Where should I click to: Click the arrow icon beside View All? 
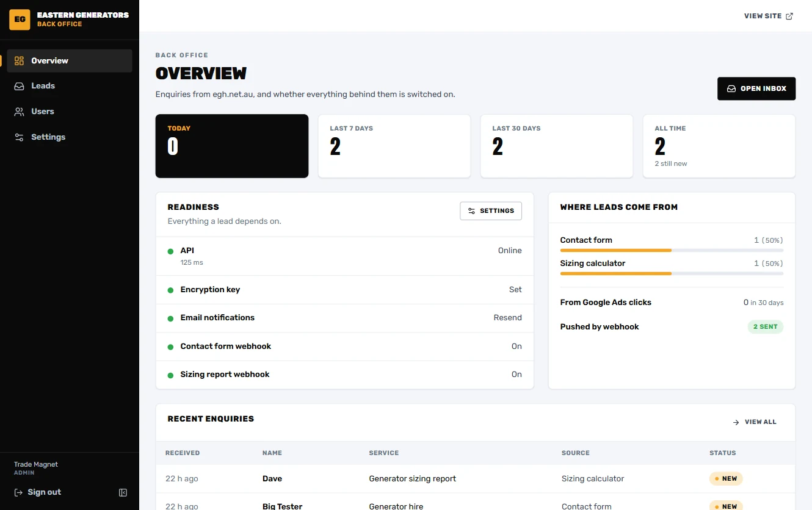tap(736, 422)
